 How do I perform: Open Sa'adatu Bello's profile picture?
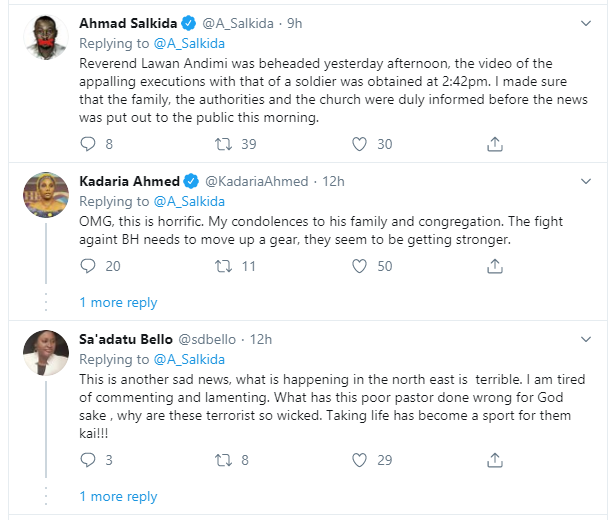[45, 353]
